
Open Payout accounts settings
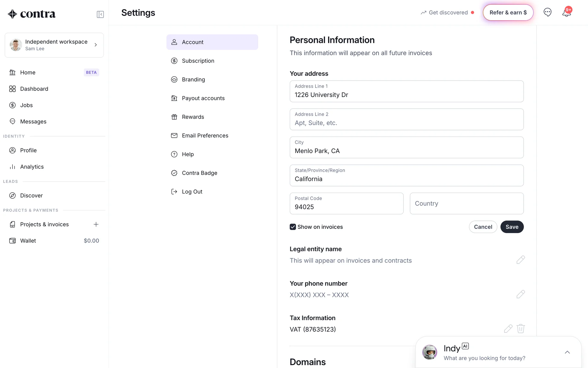point(203,98)
